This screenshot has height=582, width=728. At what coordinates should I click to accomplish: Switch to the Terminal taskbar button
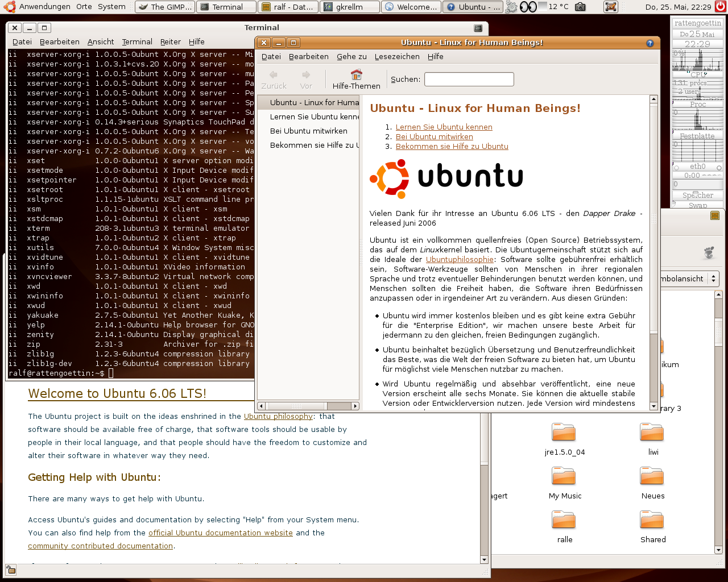(227, 7)
